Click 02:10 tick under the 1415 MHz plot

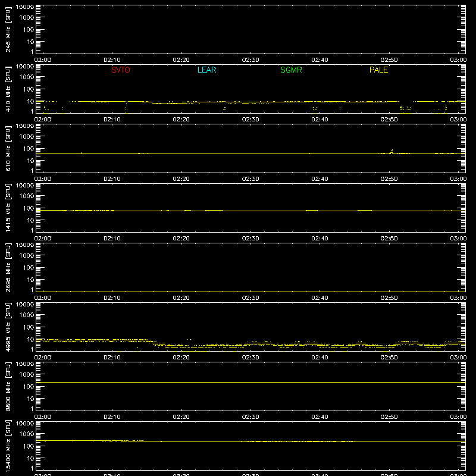tap(112, 239)
